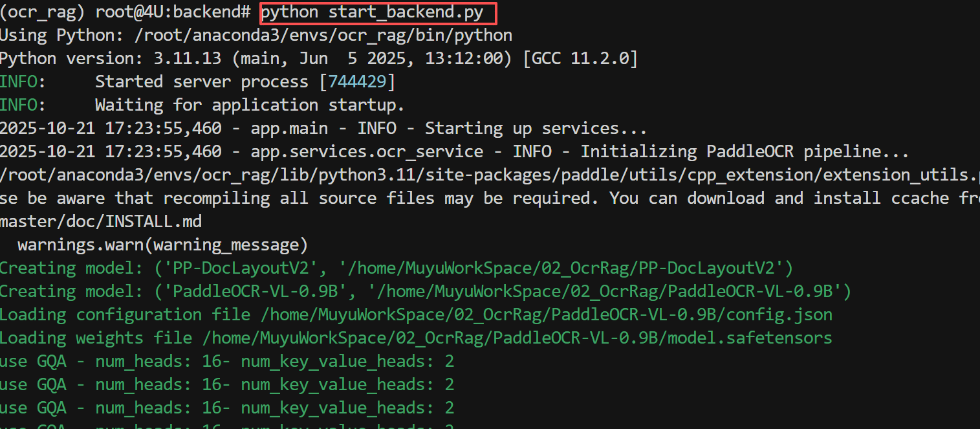Viewport: 980px width, 429px height.
Task: Click the Python interpreter path /root/anaconda3/envs/ocr_rag/bin/python
Action: tap(323, 35)
